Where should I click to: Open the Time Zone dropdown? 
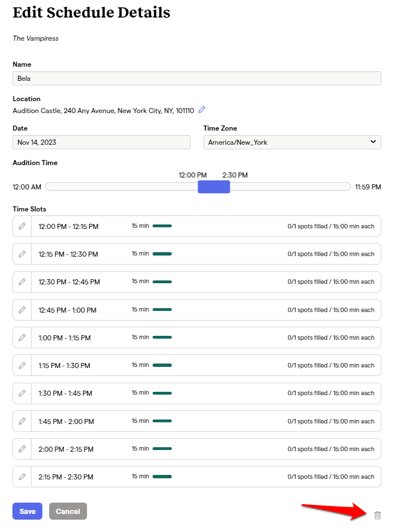click(292, 142)
